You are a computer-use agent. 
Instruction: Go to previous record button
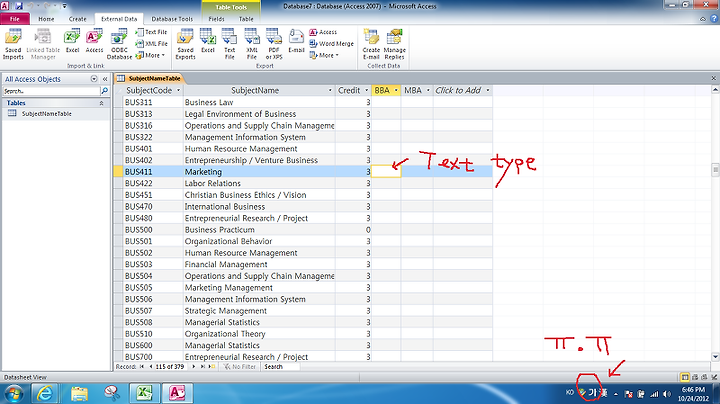tap(151, 367)
